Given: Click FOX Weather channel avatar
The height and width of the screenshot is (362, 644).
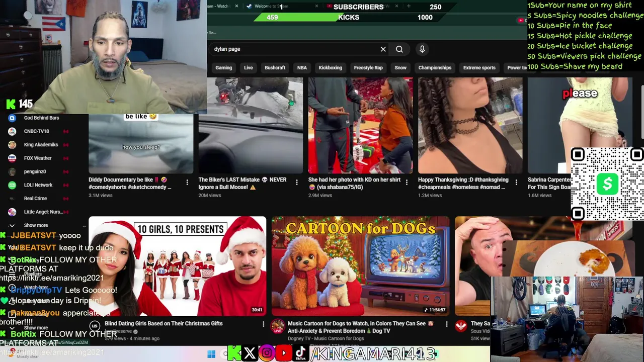Looking at the screenshot, I should (x=12, y=158).
